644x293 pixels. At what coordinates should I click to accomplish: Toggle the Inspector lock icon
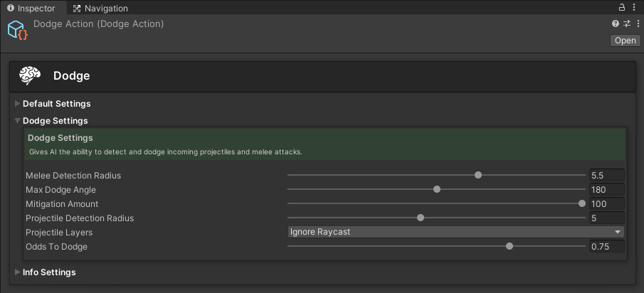click(621, 8)
